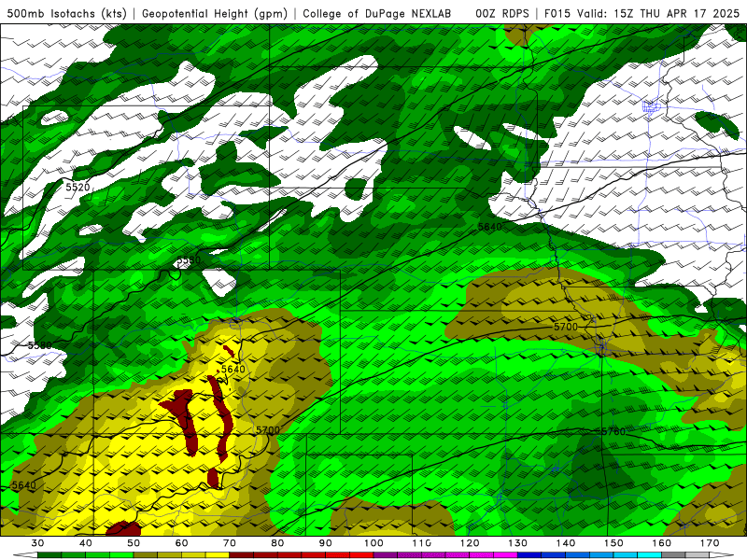The width and height of the screenshot is (747, 560).
Task: Select the 30 knot value on the color scale
Action: pyautogui.click(x=37, y=543)
